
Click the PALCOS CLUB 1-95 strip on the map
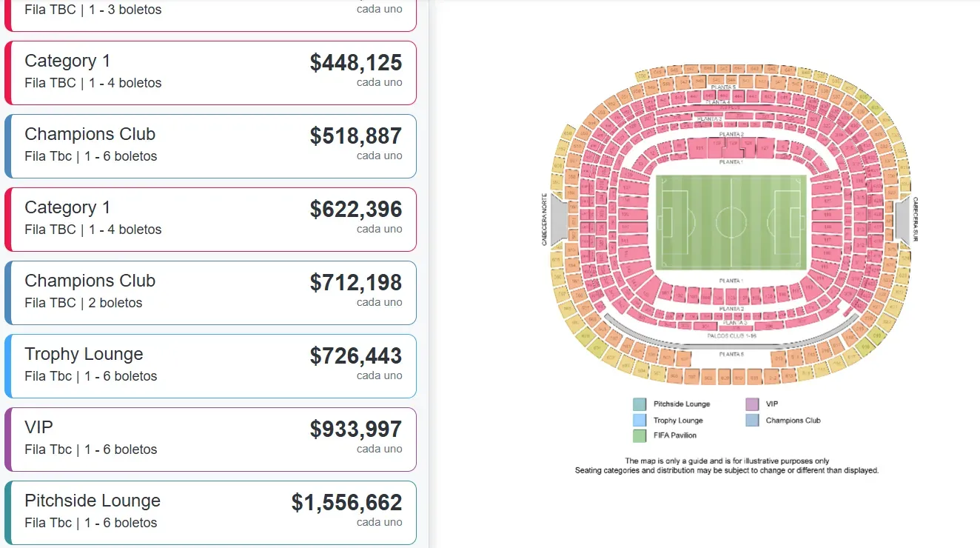point(733,335)
